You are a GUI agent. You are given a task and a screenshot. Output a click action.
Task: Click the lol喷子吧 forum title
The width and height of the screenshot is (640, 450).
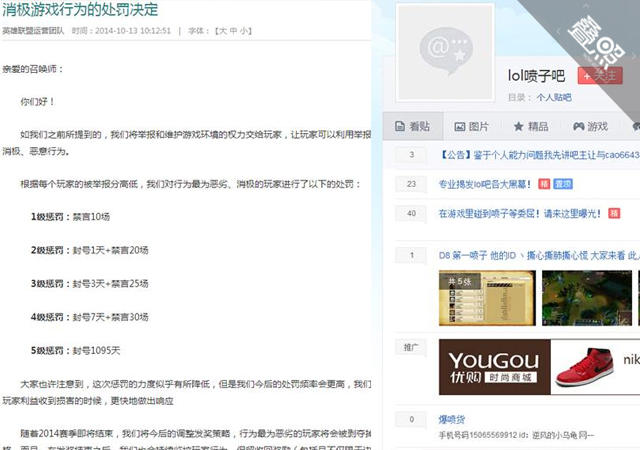[536, 76]
